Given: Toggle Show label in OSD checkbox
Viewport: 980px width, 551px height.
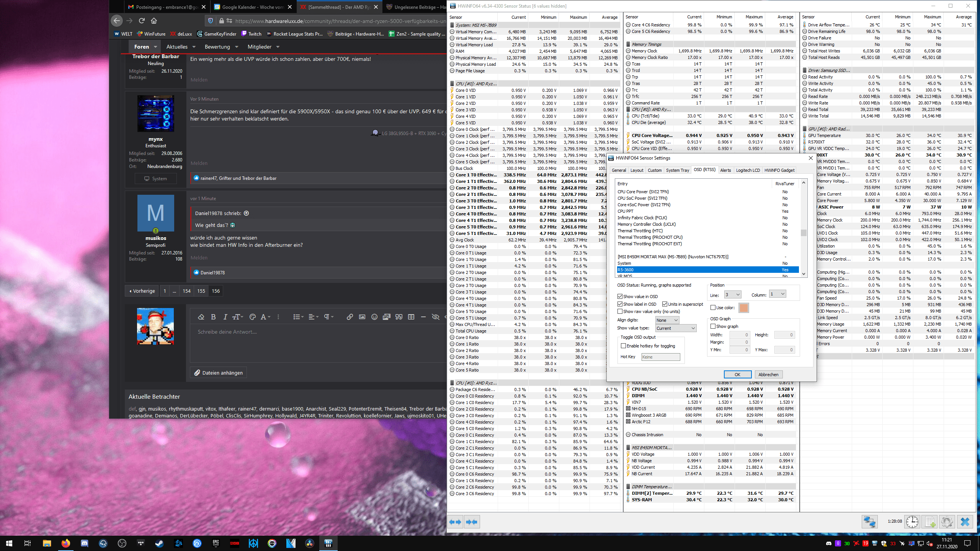Looking at the screenshot, I should [x=620, y=304].
